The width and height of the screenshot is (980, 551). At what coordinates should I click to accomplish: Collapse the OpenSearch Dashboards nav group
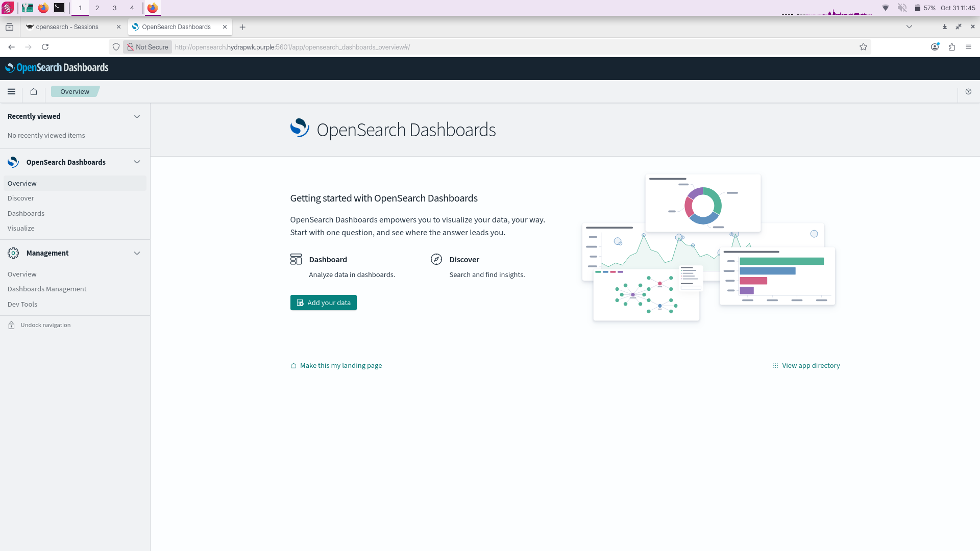[x=137, y=162]
